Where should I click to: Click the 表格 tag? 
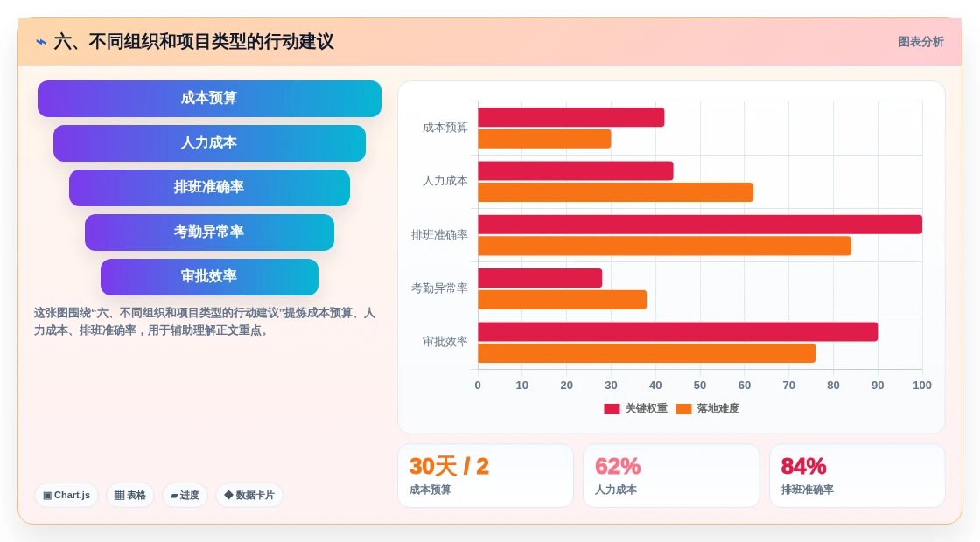[x=130, y=495]
